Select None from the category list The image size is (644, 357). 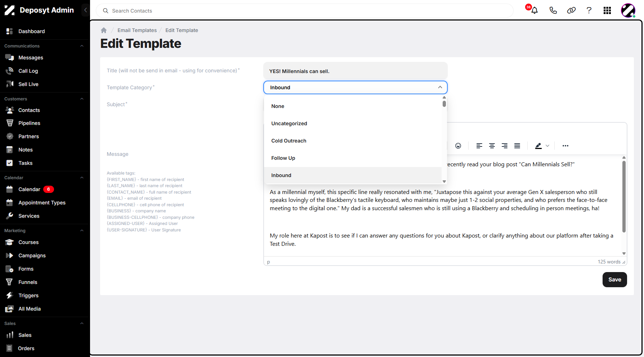click(353, 106)
